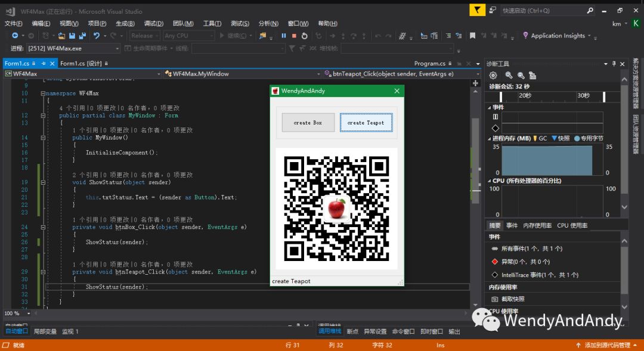Click the diagnostics timeline ruler at 20秒
The width and height of the screenshot is (644, 351).
(x=525, y=96)
